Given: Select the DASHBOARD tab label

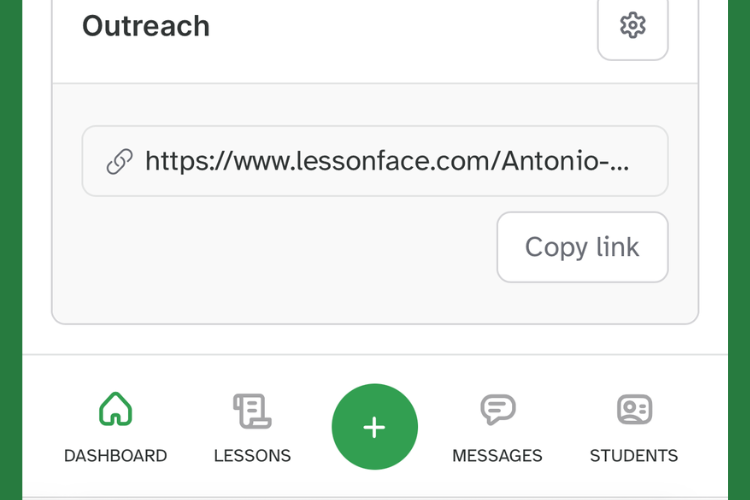Looking at the screenshot, I should [115, 456].
